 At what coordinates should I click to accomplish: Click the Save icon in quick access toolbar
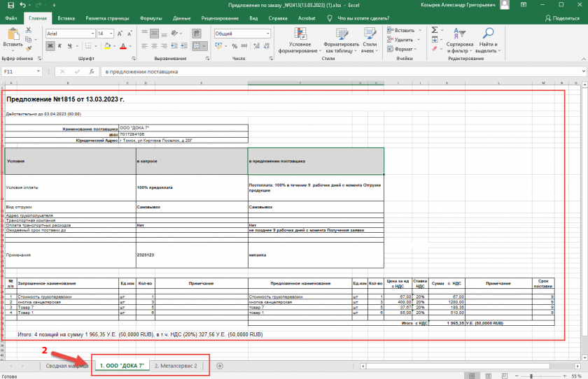tap(10, 5)
